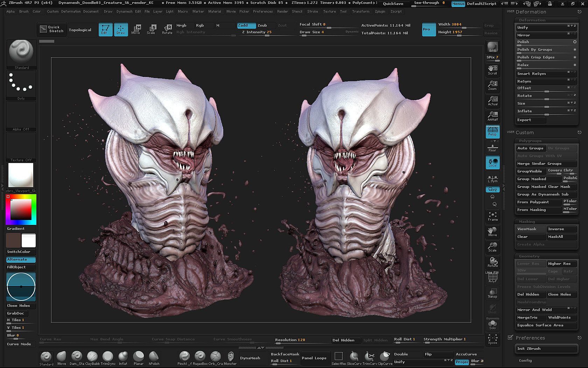
Task: Toggle the Persp perspective icon
Action: coord(492,131)
